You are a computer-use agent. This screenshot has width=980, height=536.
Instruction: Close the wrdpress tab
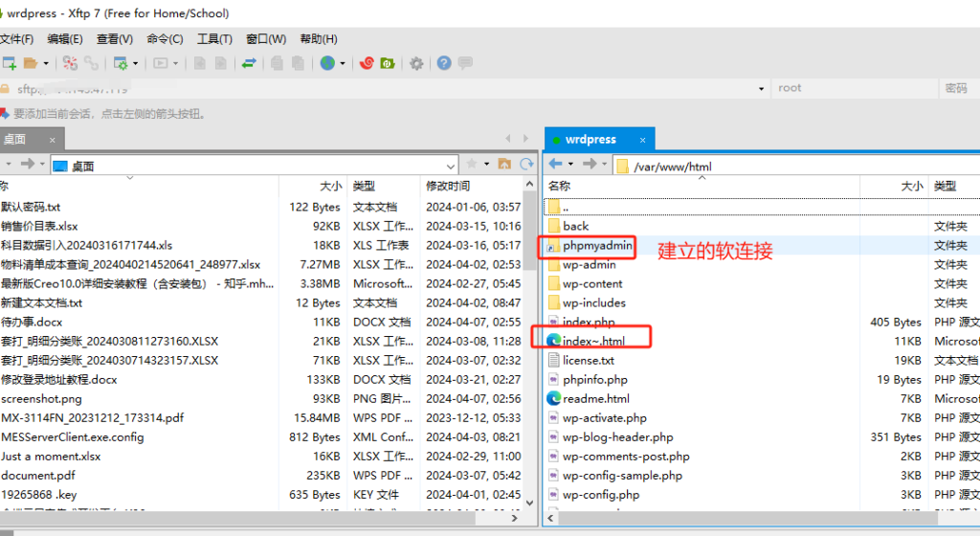[642, 140]
